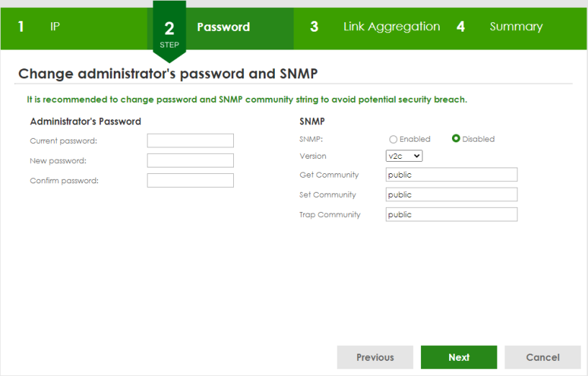588x376 pixels.
Task: Select the Password step tab
Action: [x=224, y=27]
